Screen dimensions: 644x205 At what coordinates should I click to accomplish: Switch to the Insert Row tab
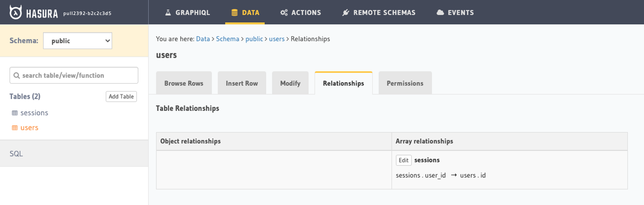point(242,83)
